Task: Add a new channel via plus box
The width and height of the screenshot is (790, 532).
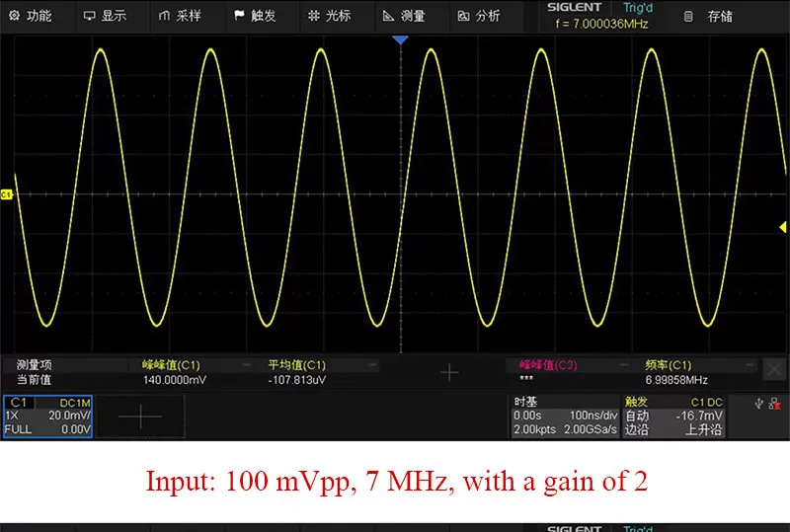Action: pos(140,417)
